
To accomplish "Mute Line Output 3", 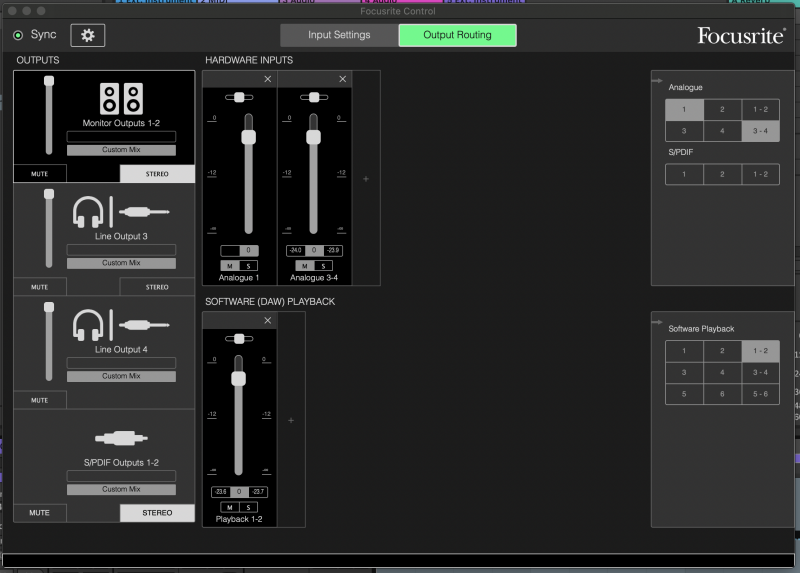I will 40,287.
